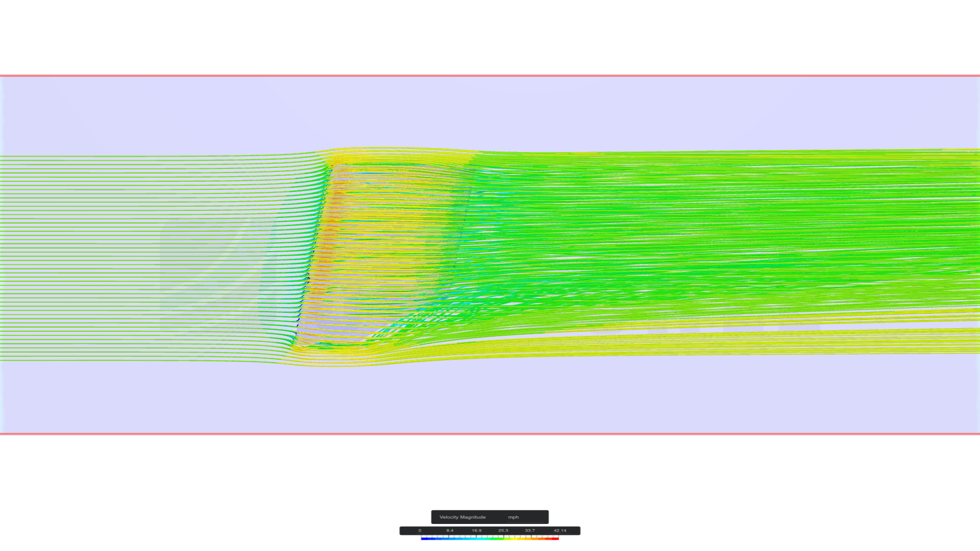Click the 16.9 legend tick label
The image size is (980, 551).
pyautogui.click(x=476, y=531)
